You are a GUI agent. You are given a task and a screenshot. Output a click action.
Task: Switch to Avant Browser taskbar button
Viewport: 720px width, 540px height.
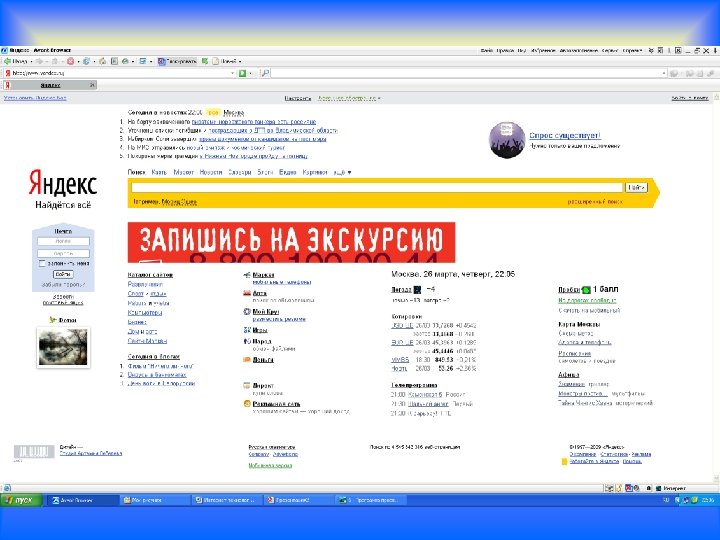point(83,500)
